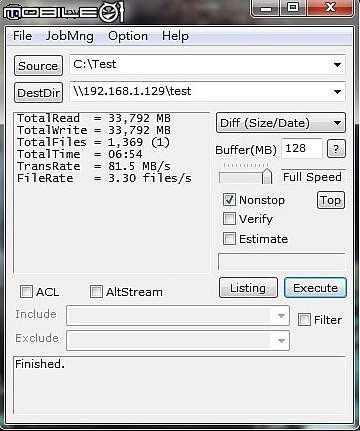Open the File menu
The width and height of the screenshot is (360, 431).
pyautogui.click(x=22, y=36)
